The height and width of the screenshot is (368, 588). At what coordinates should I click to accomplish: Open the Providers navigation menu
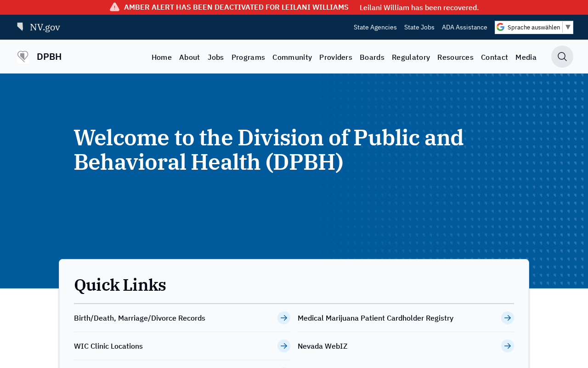click(335, 57)
